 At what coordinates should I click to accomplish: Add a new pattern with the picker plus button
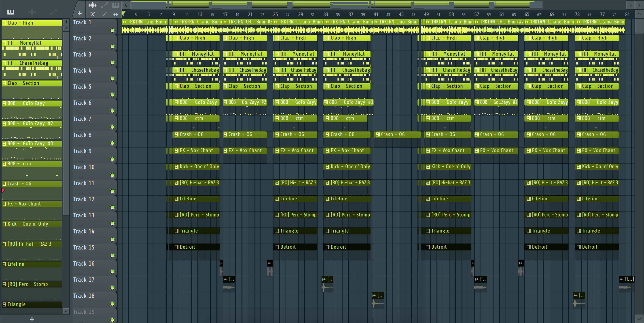click(x=32, y=319)
